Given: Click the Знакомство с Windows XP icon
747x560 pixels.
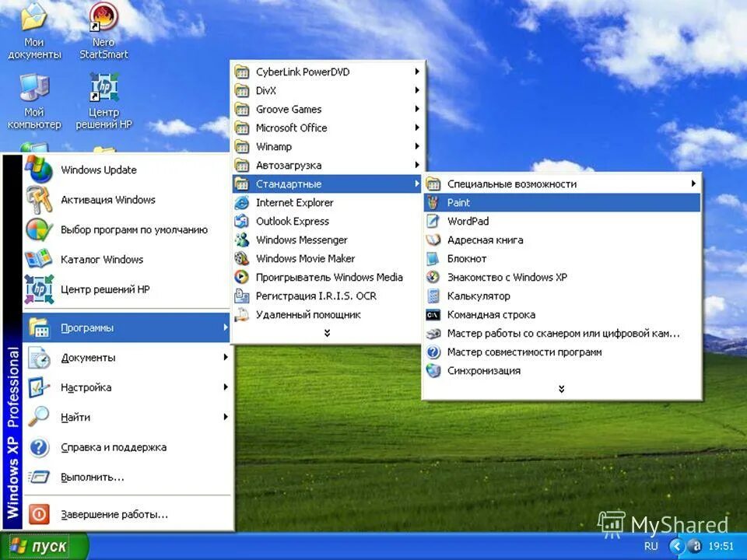Looking at the screenshot, I should coord(433,277).
